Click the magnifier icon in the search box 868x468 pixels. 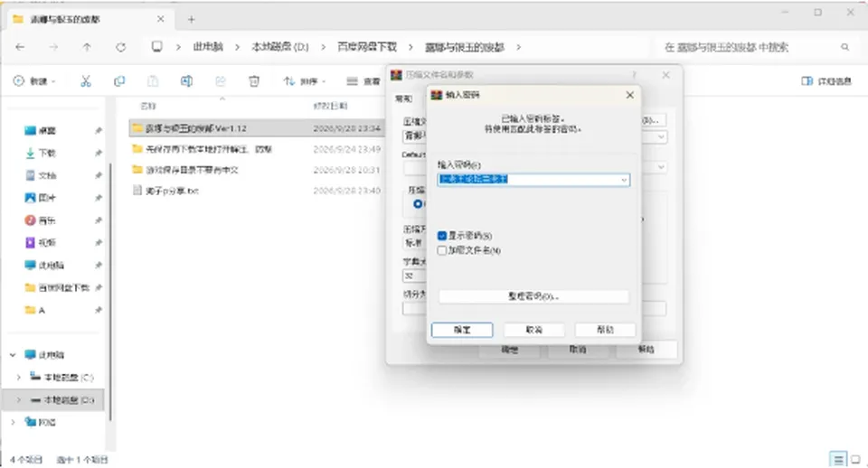[844, 48]
